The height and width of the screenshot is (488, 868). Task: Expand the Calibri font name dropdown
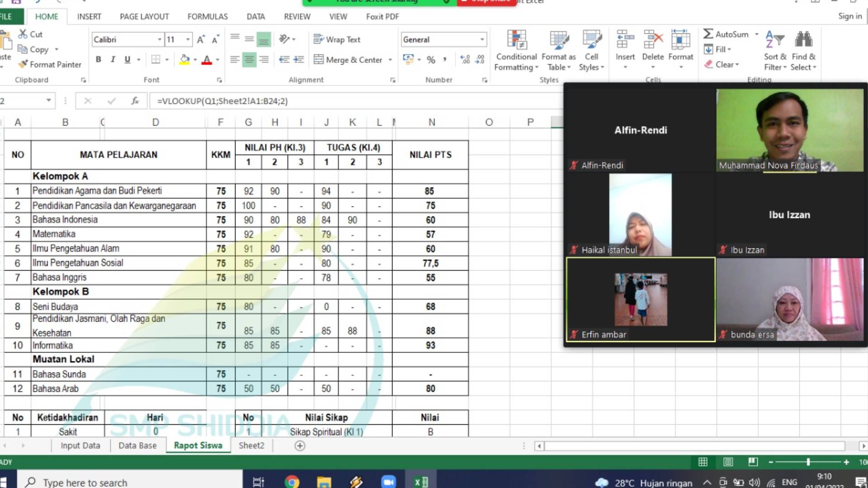(x=159, y=39)
